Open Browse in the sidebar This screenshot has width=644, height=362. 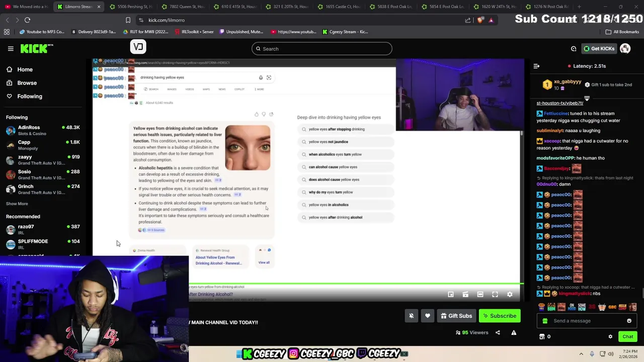(x=21, y=83)
